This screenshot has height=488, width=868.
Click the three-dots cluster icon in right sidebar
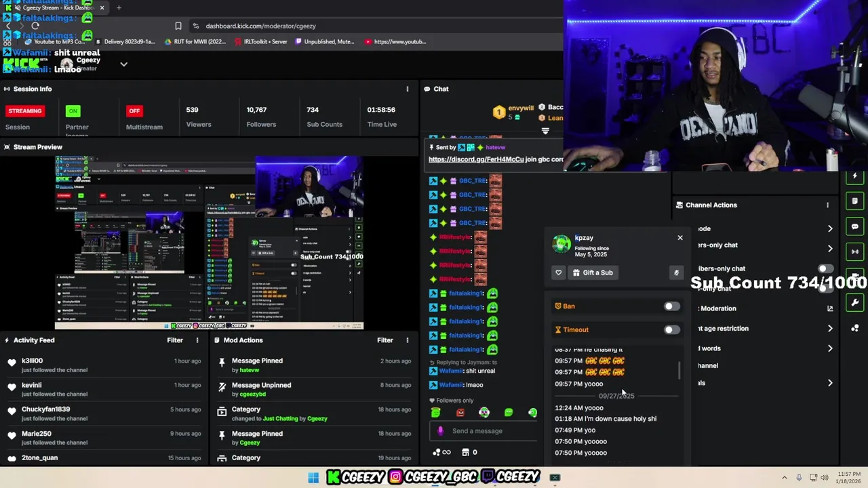pyautogui.click(x=855, y=328)
